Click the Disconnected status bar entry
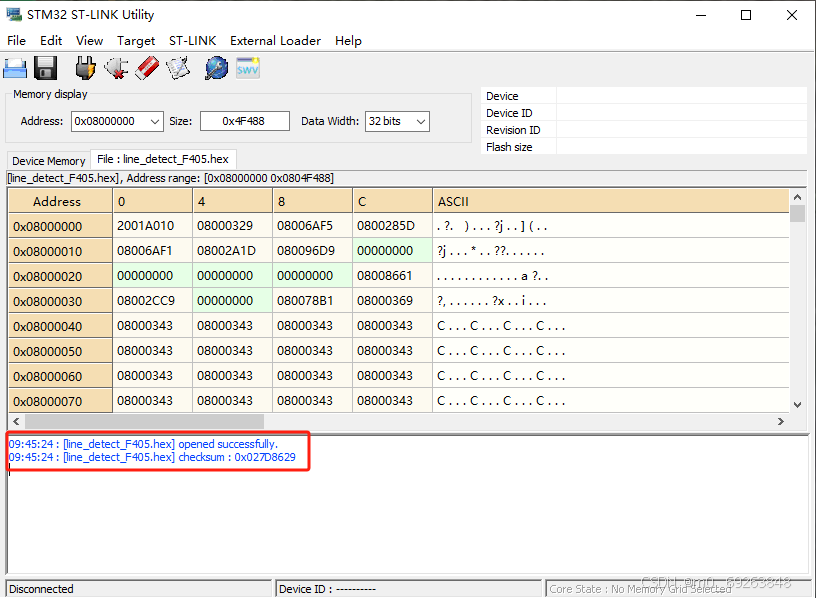This screenshot has height=598, width=816. tap(138, 589)
